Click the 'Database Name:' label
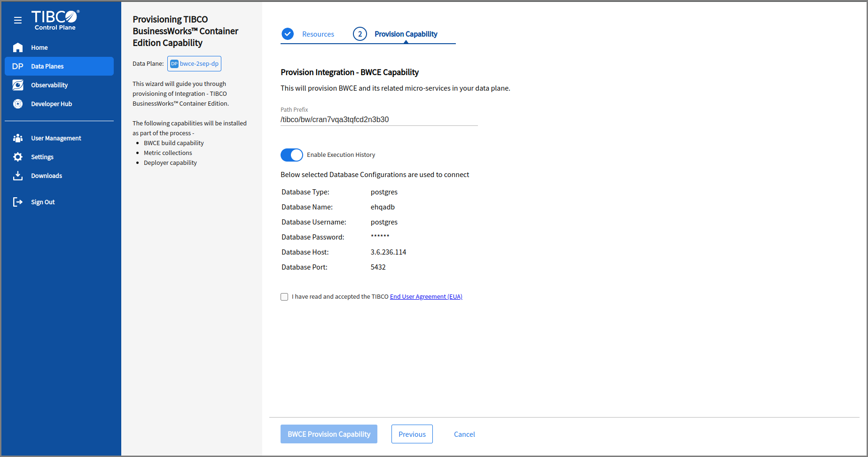868x457 pixels. 307,207
